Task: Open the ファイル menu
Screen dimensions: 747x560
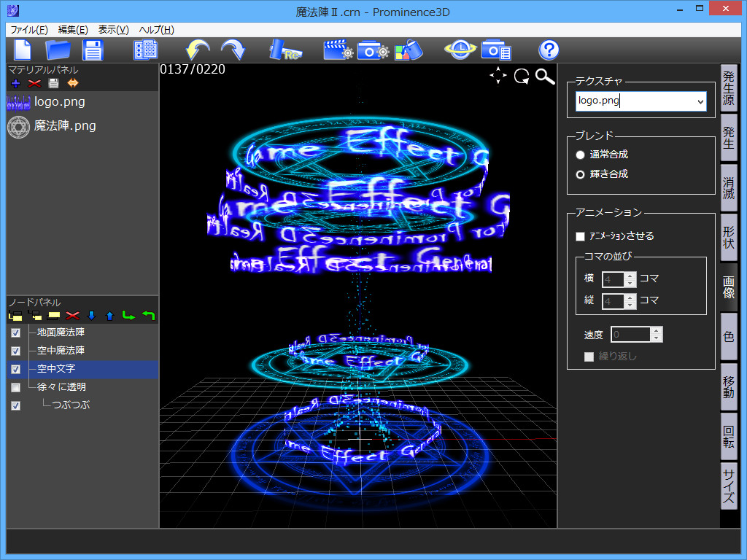Action: 29,29
